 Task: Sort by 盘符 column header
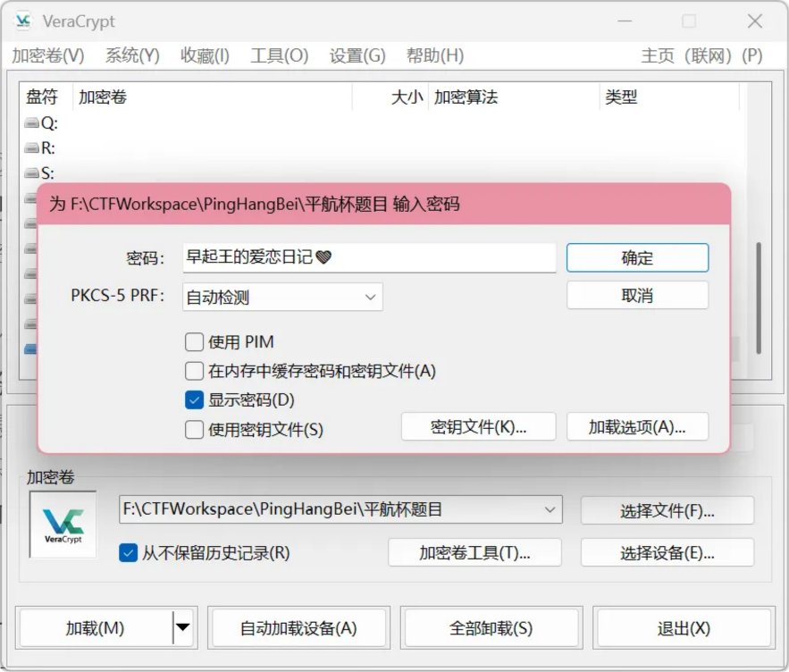coord(46,97)
